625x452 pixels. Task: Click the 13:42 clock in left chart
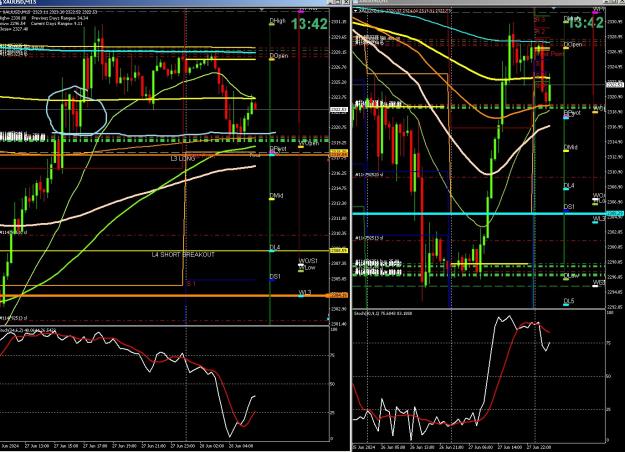[309, 24]
